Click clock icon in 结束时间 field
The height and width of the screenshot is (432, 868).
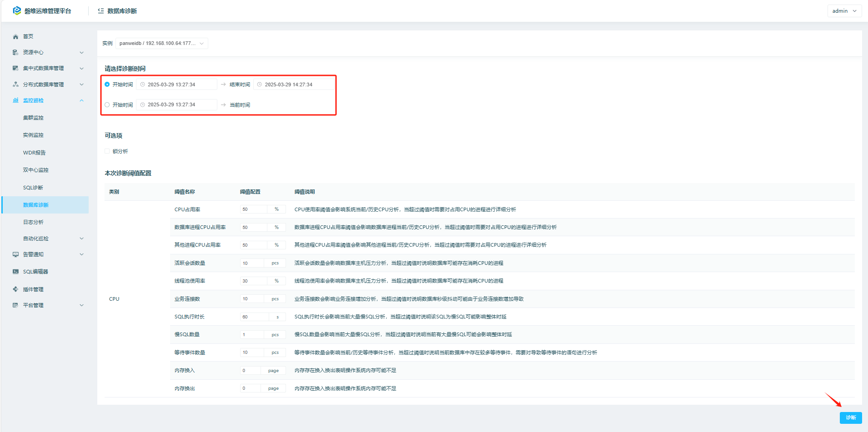(x=260, y=84)
